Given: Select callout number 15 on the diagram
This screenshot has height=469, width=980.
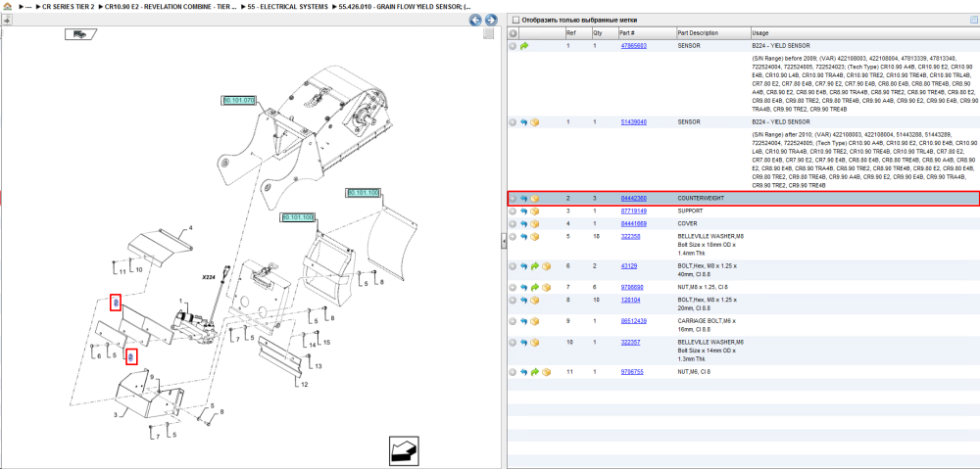Looking at the screenshot, I should [326, 343].
